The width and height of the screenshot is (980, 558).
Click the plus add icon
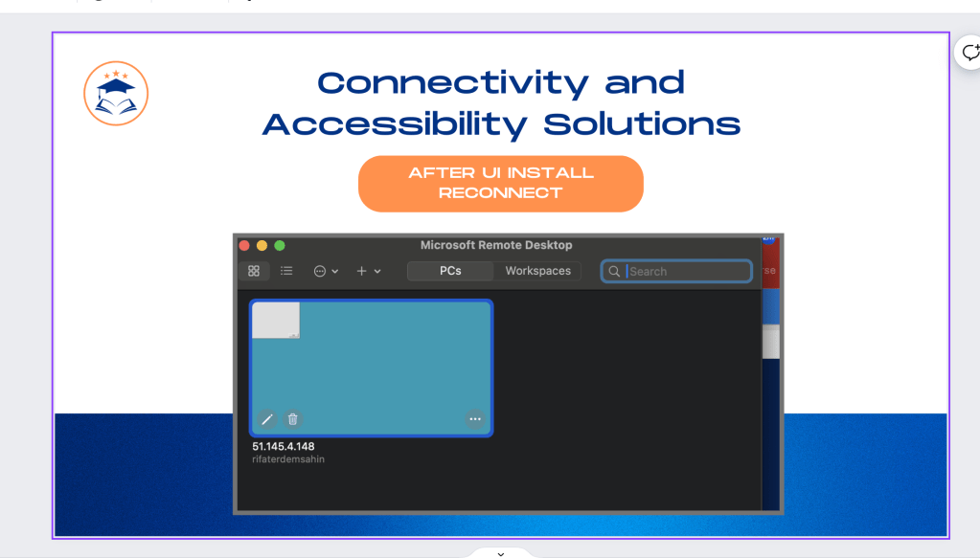click(x=361, y=271)
